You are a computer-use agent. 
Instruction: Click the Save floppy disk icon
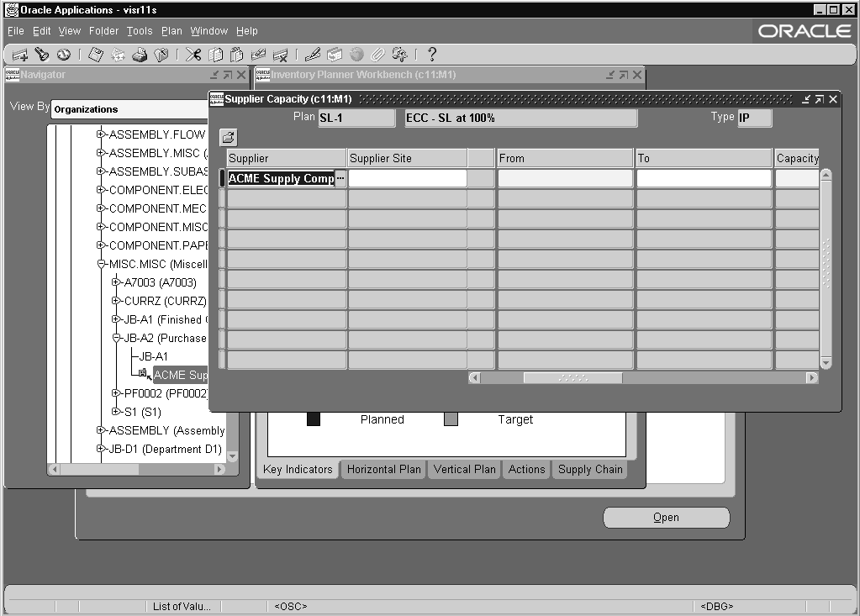pyautogui.click(x=96, y=55)
